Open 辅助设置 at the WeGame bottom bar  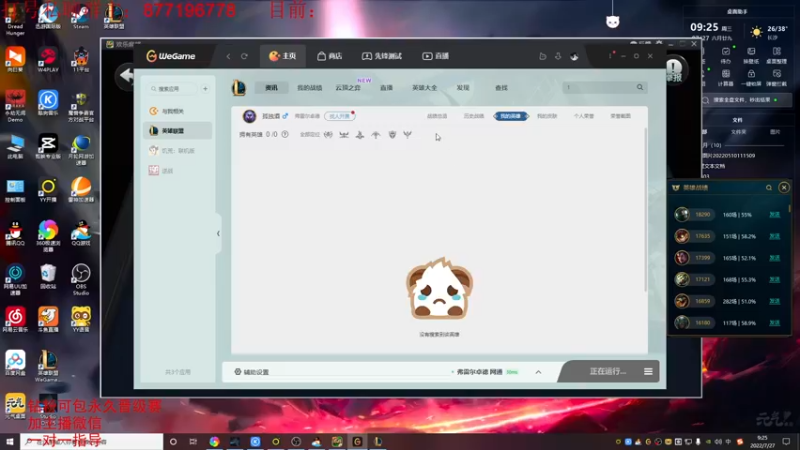[252, 372]
